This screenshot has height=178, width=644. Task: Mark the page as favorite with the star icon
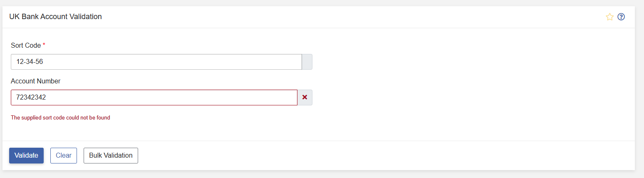click(609, 17)
